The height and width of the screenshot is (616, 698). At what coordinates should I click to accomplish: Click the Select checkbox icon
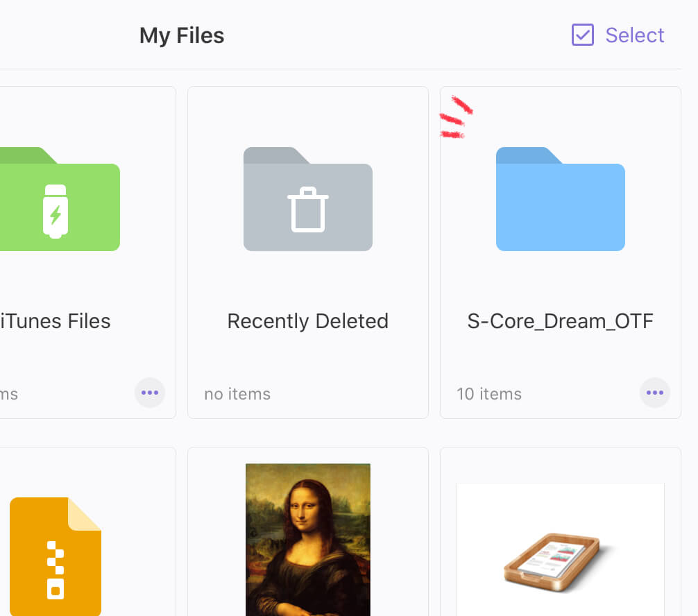582,35
